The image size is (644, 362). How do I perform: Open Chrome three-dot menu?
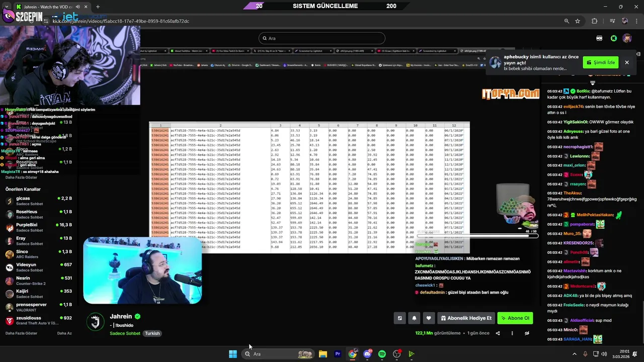(637, 21)
